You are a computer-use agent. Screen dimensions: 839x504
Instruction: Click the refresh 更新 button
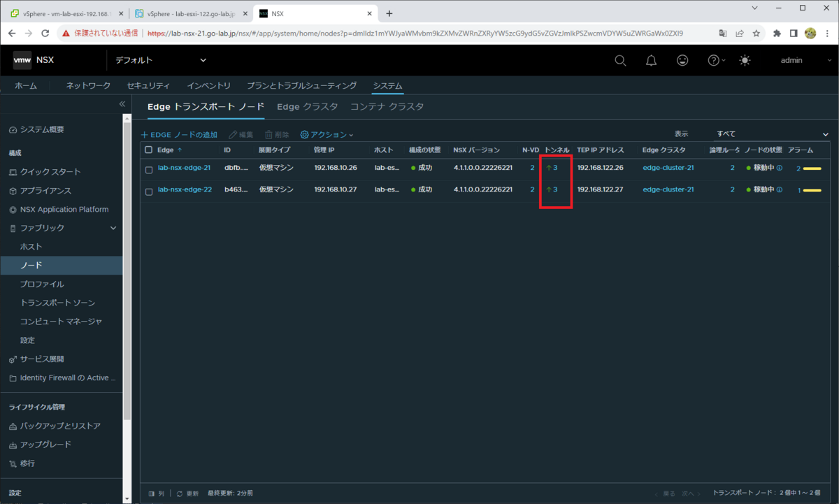pyautogui.click(x=187, y=494)
